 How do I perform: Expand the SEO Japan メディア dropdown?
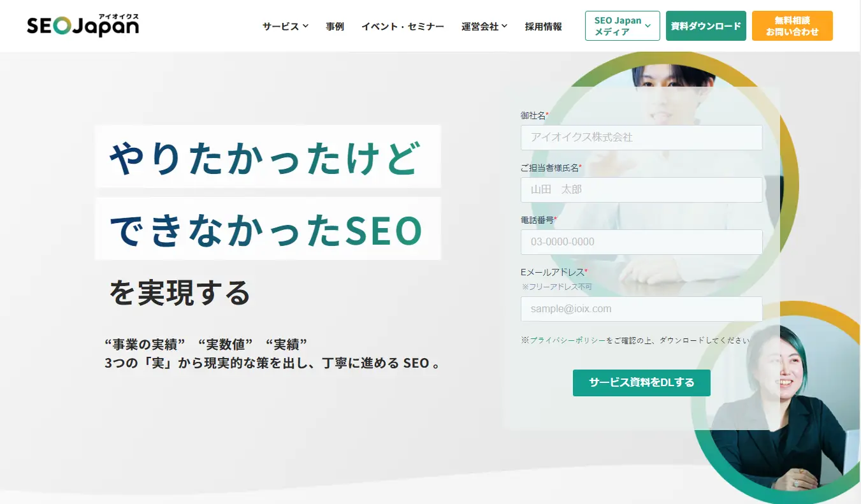pos(623,25)
